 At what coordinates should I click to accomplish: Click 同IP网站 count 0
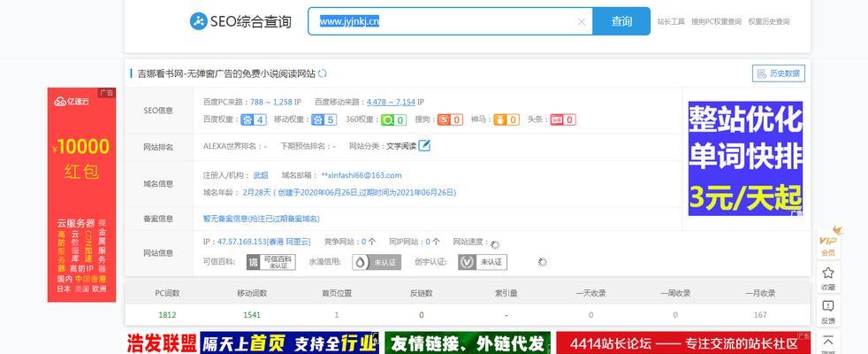(x=428, y=242)
